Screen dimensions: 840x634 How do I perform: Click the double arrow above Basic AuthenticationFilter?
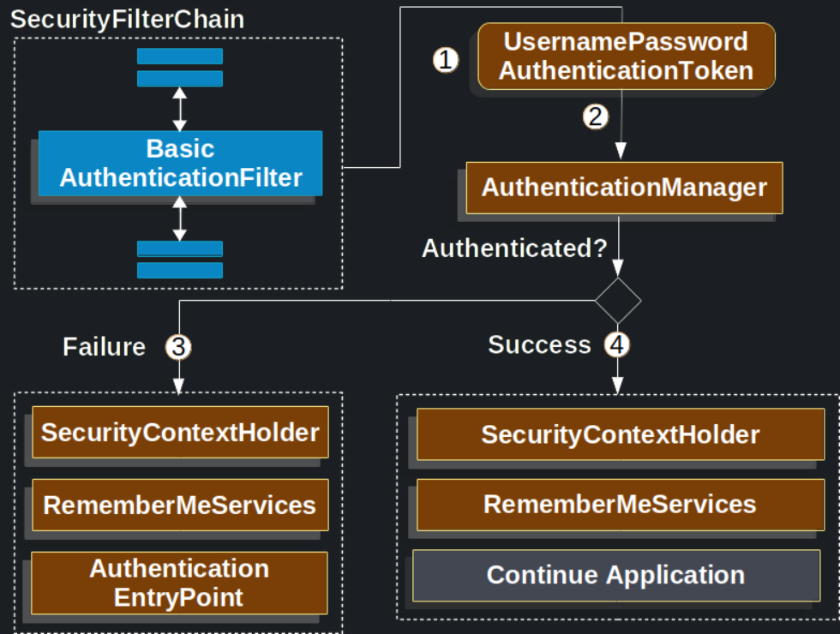(x=179, y=109)
